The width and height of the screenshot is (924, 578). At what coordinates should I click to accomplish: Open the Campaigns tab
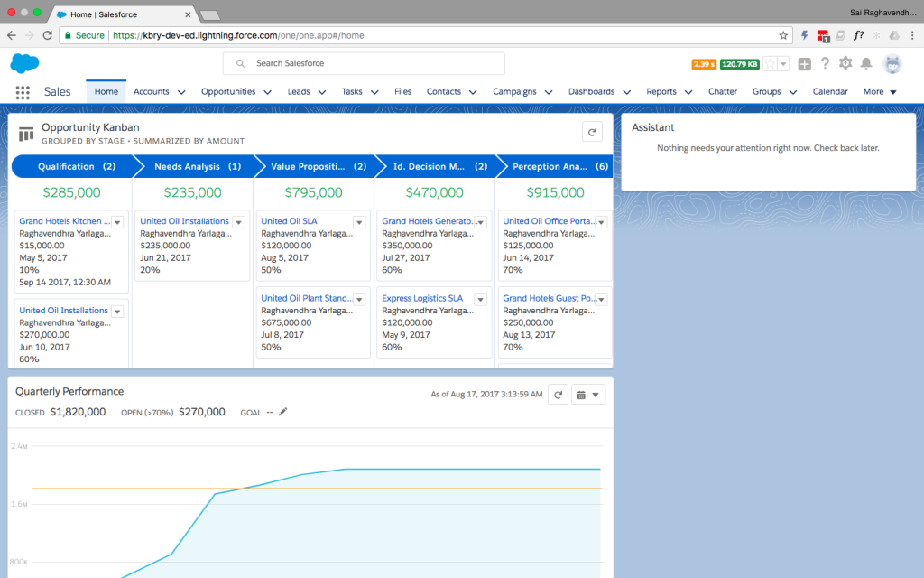(514, 91)
